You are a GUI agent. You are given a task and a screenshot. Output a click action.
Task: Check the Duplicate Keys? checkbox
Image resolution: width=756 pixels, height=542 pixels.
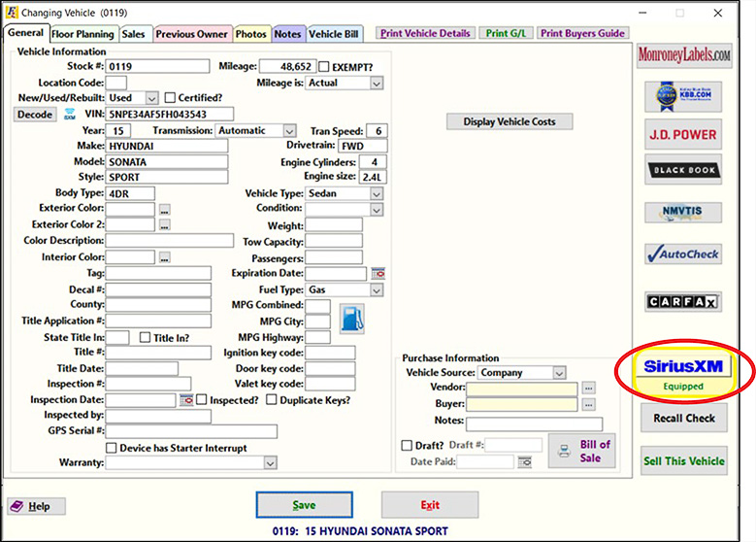[272, 399]
